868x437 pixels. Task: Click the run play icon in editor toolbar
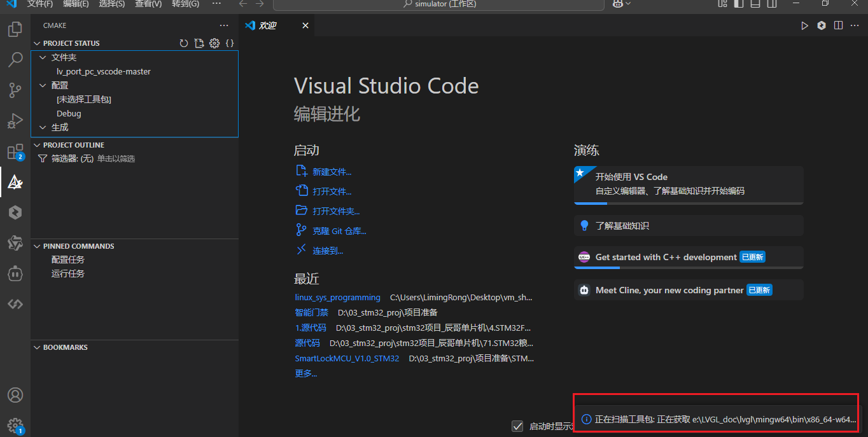click(x=804, y=25)
